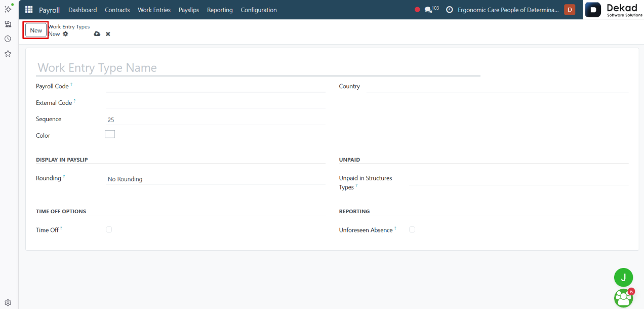Open the user avatar D menu
This screenshot has height=309, width=644.
pos(570,10)
